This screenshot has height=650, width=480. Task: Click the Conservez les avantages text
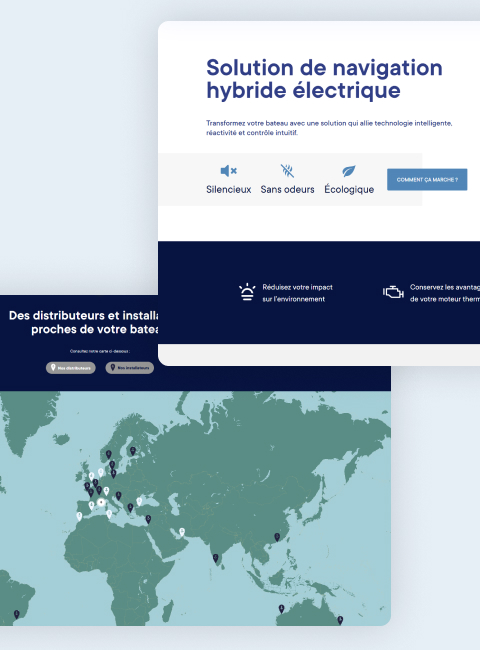[x=445, y=293]
